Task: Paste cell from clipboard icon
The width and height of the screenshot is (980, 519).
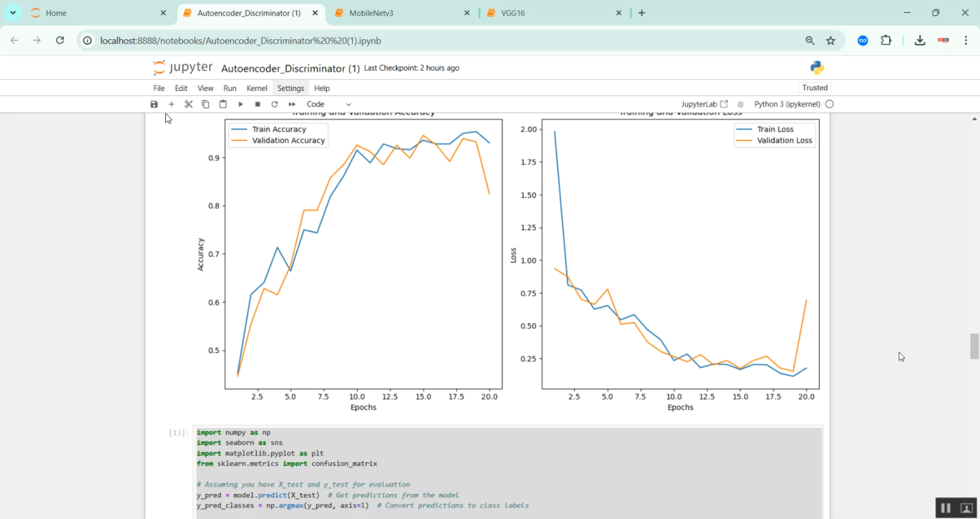Action: pyautogui.click(x=223, y=104)
